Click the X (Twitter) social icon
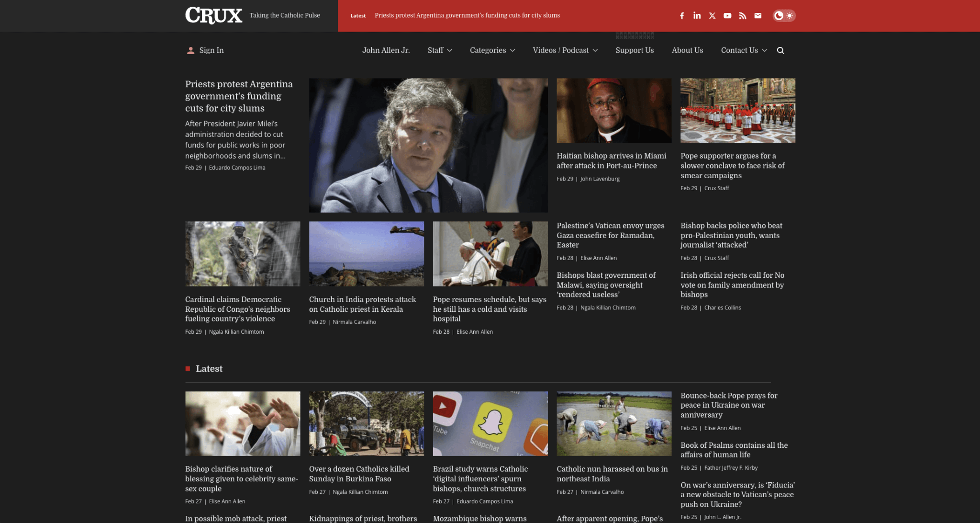Image resolution: width=980 pixels, height=523 pixels. (x=712, y=16)
